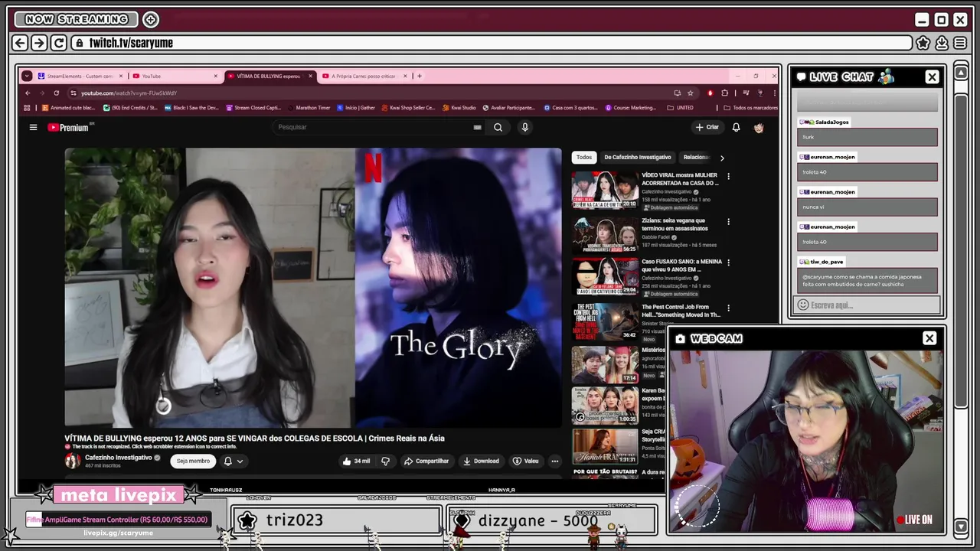
Task: Click the YouTube Premium logo
Action: [68, 127]
